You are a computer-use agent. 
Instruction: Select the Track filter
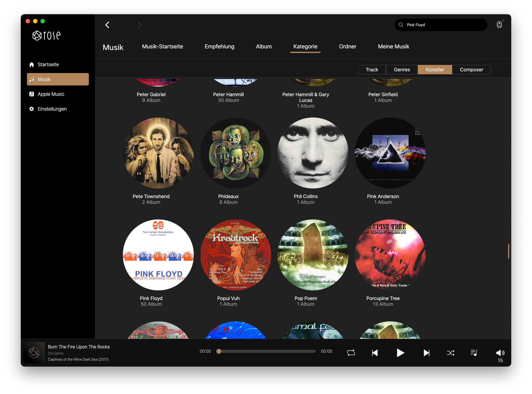point(372,70)
